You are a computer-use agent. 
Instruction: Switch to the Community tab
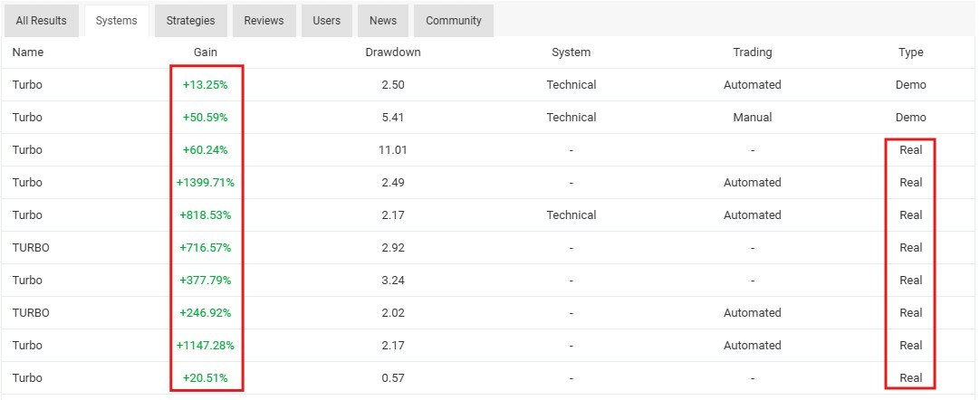click(453, 20)
